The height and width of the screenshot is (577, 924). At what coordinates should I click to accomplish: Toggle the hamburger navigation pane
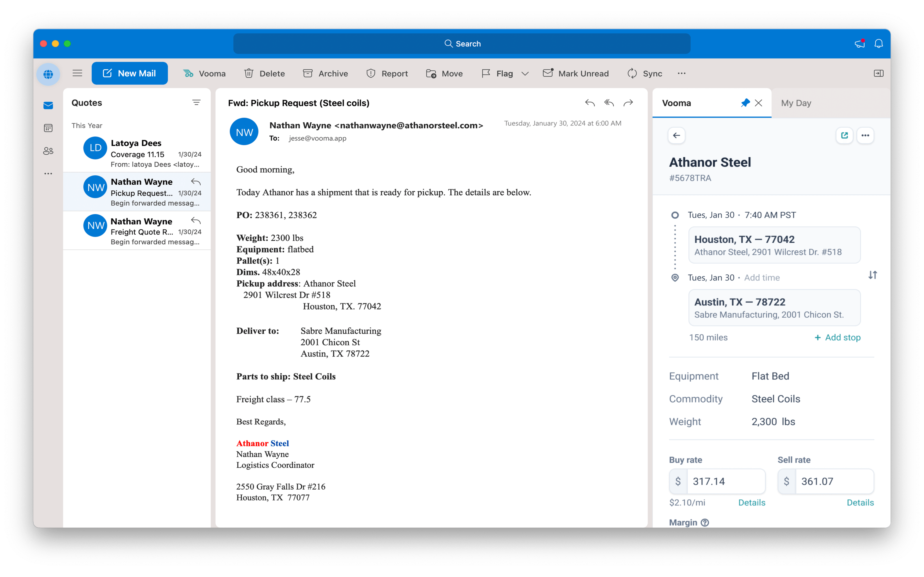click(77, 73)
